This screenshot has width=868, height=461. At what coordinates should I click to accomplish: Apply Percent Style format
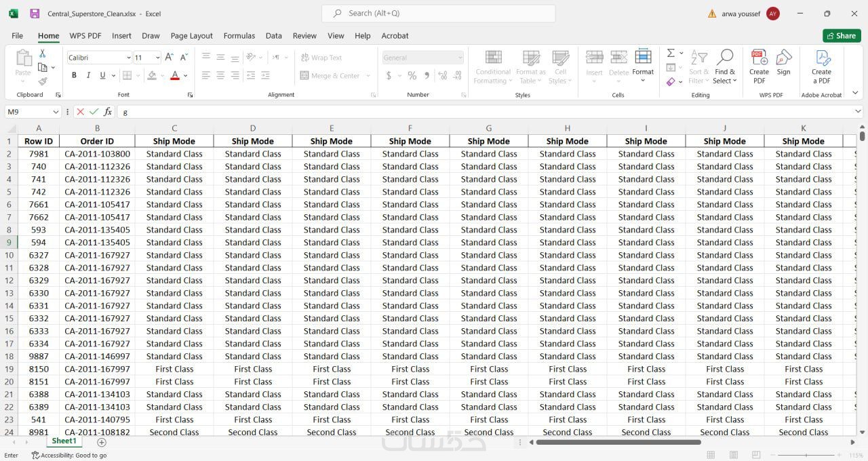pos(412,76)
